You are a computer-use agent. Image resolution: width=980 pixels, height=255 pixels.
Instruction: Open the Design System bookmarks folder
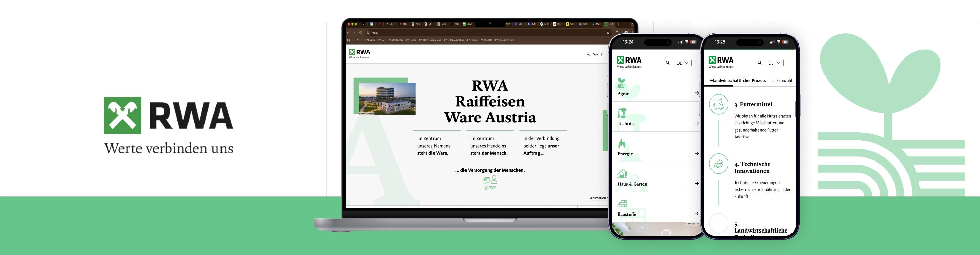click(505, 40)
